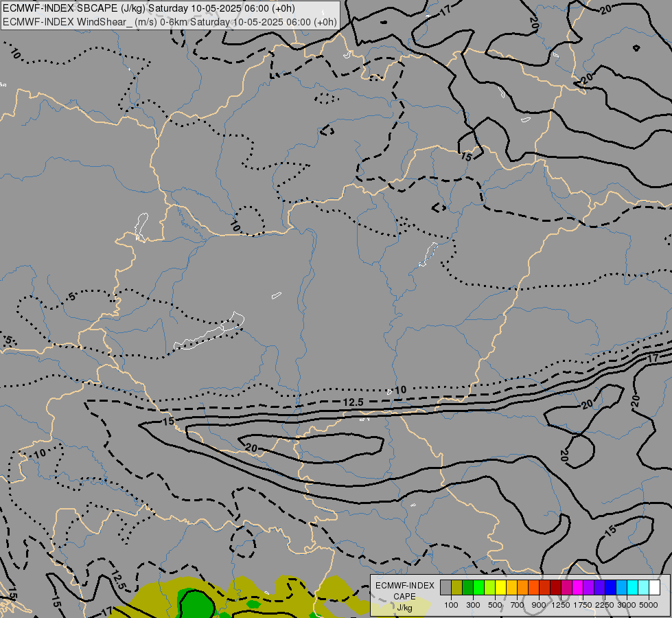Click the WindShear 0-6km title line

[170, 22]
